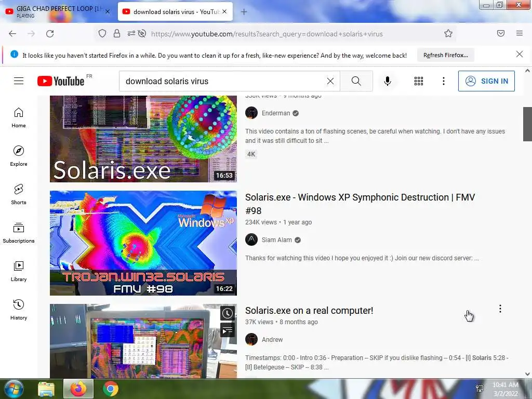Screen dimensions: 532x399
Task: Click the page vertical scrollbar thumb
Action: [527, 124]
